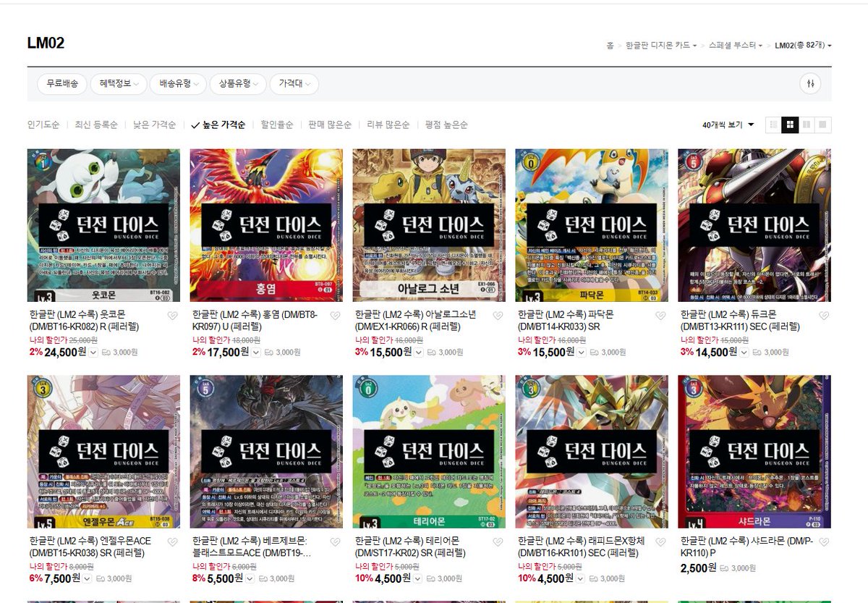
Task: Add 래피드몬X항체 card to wishlist heart
Action: [x=660, y=542]
